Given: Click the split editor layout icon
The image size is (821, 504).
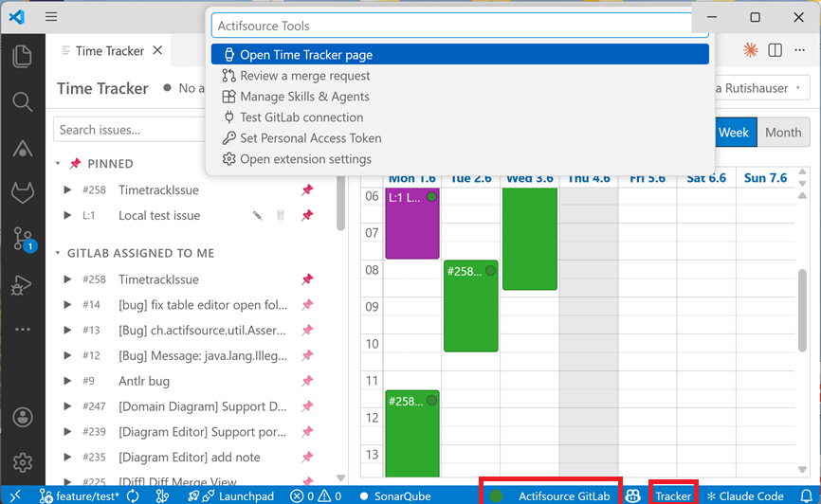Looking at the screenshot, I should (775, 50).
